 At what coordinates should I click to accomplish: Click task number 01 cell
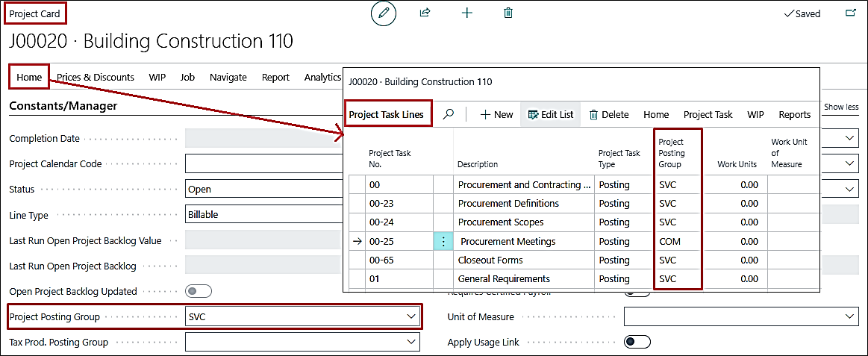point(399,278)
